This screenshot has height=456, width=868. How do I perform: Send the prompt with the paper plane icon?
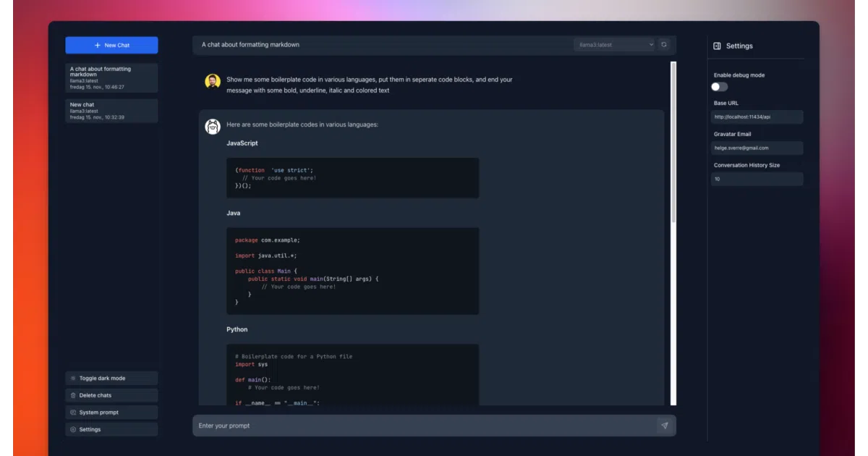pos(665,426)
